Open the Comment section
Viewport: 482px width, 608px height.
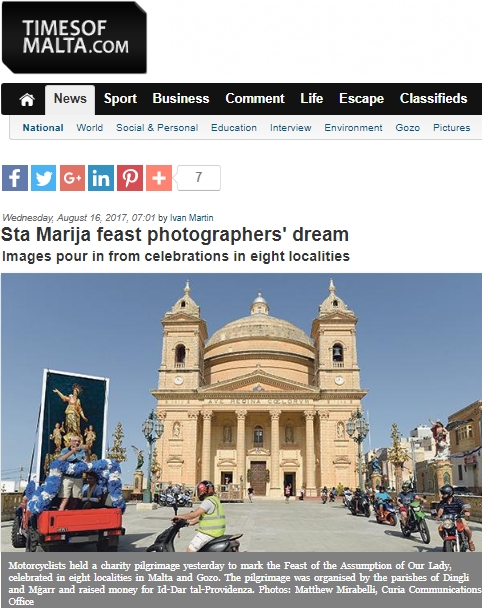coord(255,98)
